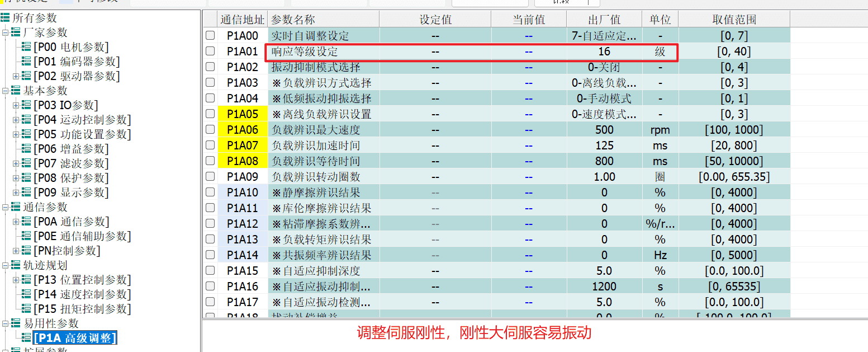The width and height of the screenshot is (868, 352).
Task: Click the 设定值 cell for P1A01
Action: [x=435, y=51]
